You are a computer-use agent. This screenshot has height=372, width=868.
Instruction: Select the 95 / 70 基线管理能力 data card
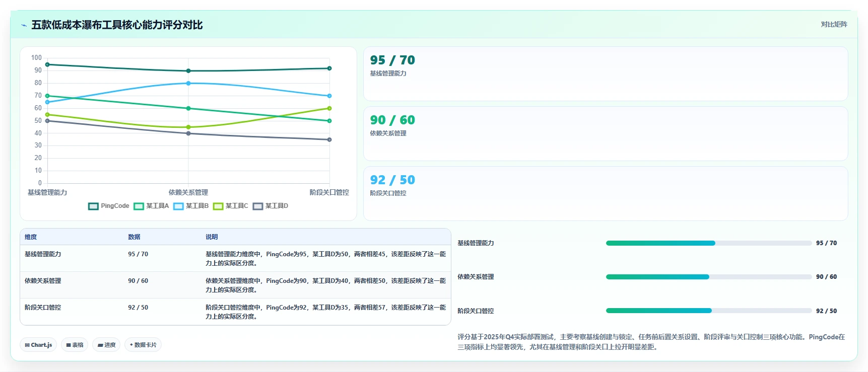tap(606, 74)
